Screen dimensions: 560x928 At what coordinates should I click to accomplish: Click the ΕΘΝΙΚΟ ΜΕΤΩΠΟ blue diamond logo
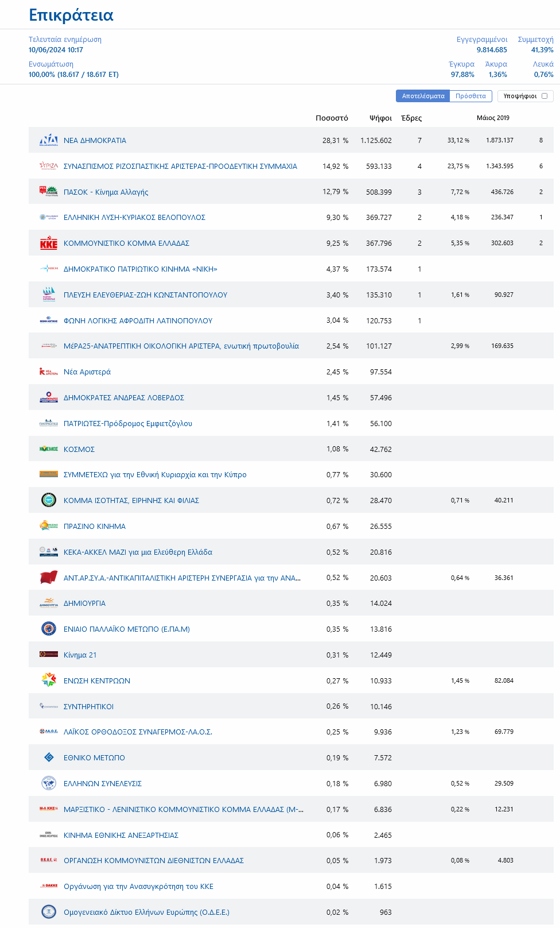pyautogui.click(x=49, y=757)
